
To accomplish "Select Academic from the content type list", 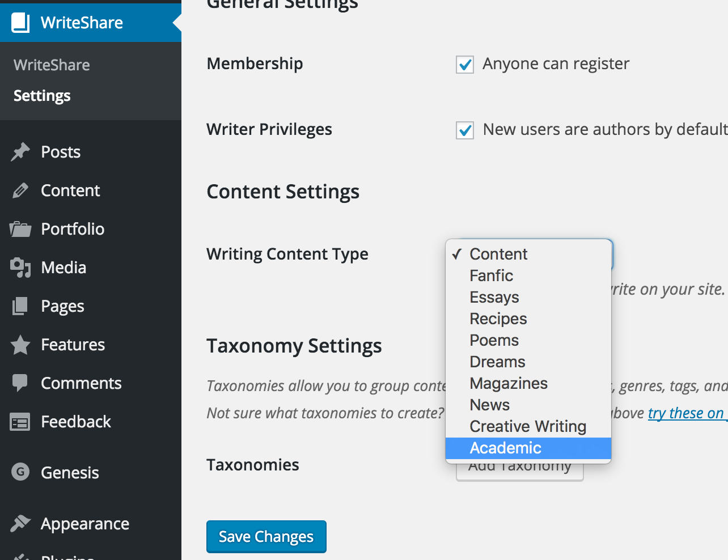I will 505,448.
